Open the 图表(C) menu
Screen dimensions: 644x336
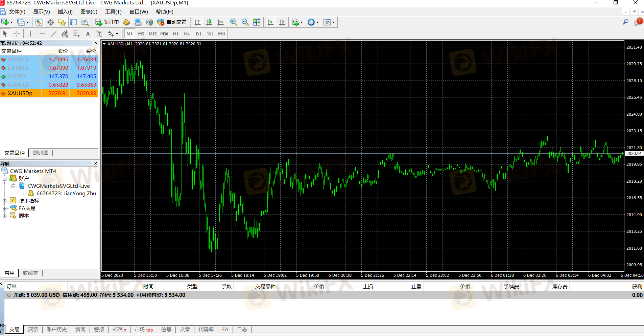tap(89, 12)
